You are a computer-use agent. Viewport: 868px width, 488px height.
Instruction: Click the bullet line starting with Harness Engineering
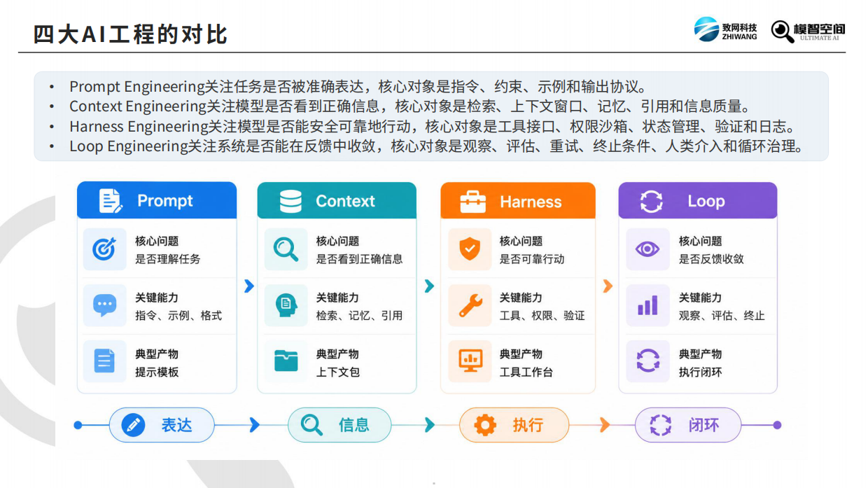coord(432,127)
